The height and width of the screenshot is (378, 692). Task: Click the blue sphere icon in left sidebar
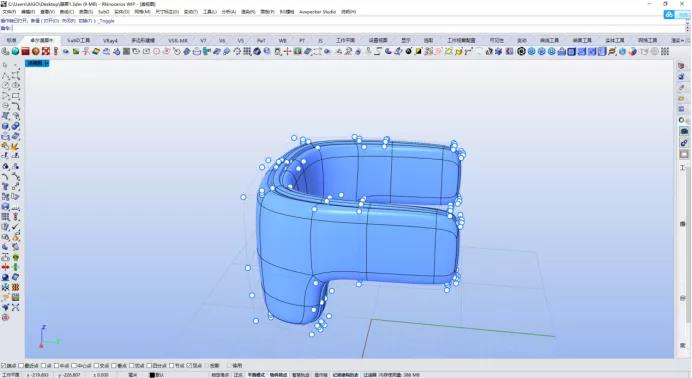click(5, 277)
